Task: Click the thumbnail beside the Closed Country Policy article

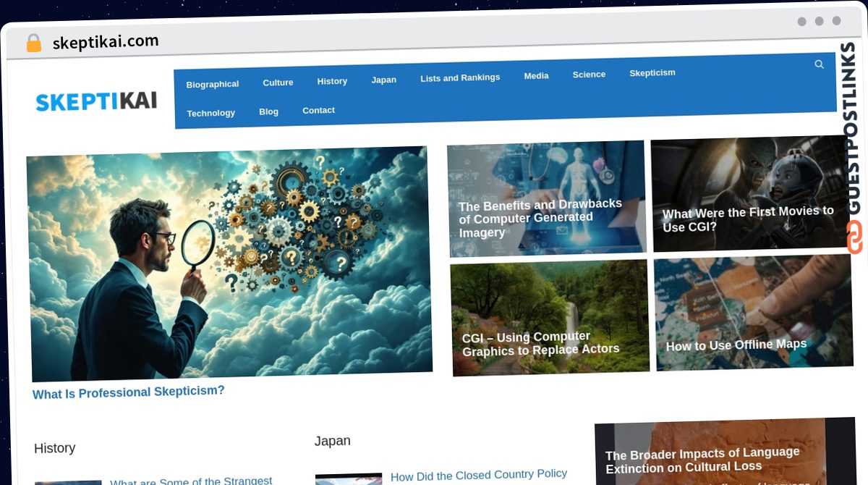Action: pyautogui.click(x=349, y=479)
